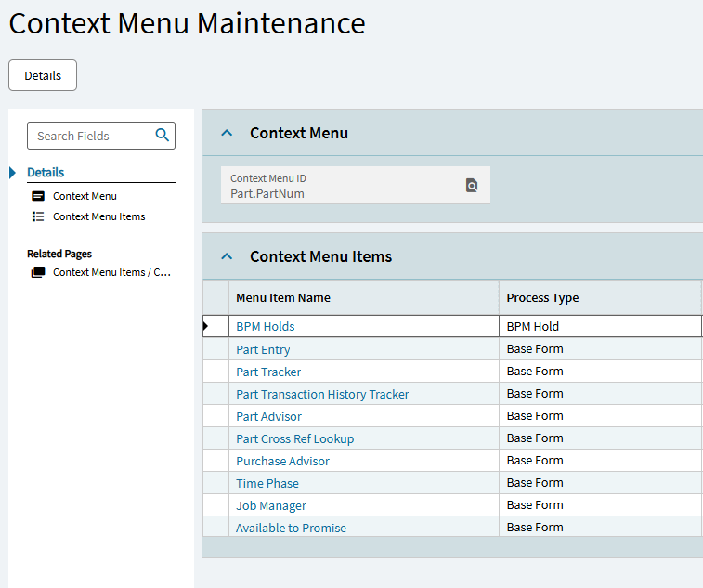Open the Part Tracker link
The width and height of the screenshot is (703, 588).
click(x=268, y=372)
